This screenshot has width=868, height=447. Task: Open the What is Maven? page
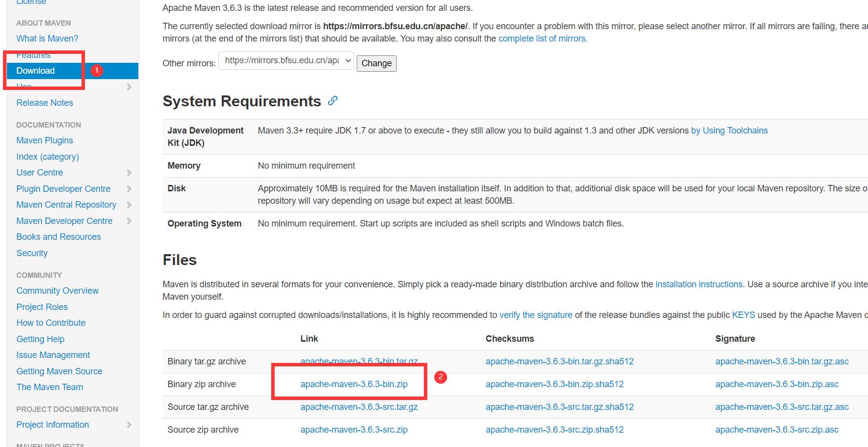coord(47,39)
